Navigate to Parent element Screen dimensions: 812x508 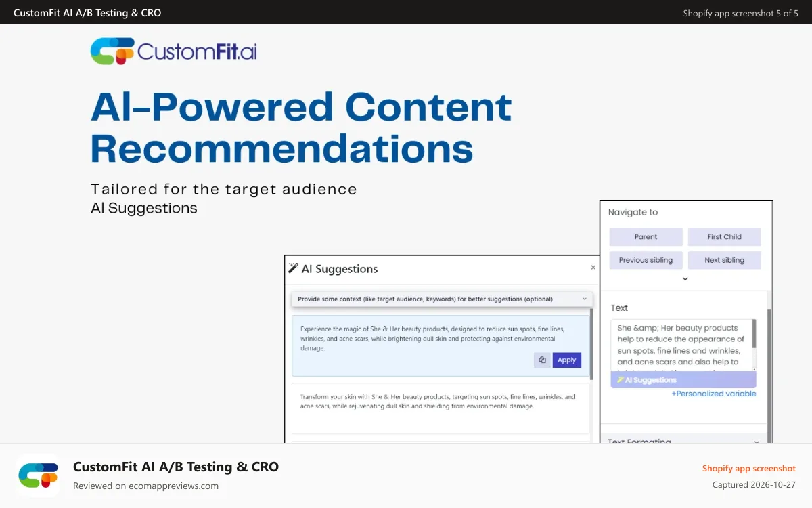[x=646, y=237]
